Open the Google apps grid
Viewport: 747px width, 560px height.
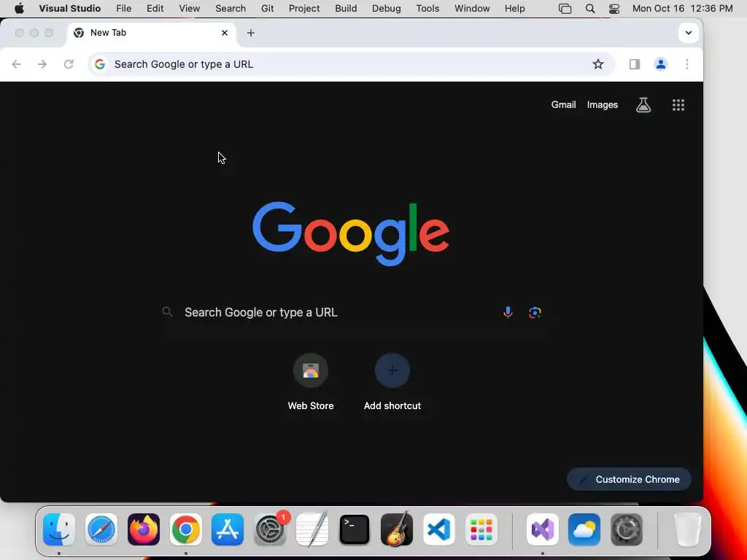click(678, 105)
